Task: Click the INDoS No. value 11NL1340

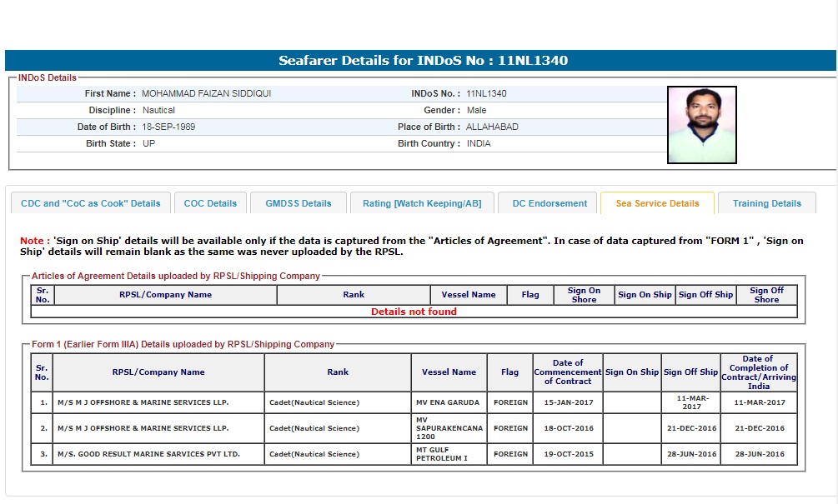Action: point(486,93)
